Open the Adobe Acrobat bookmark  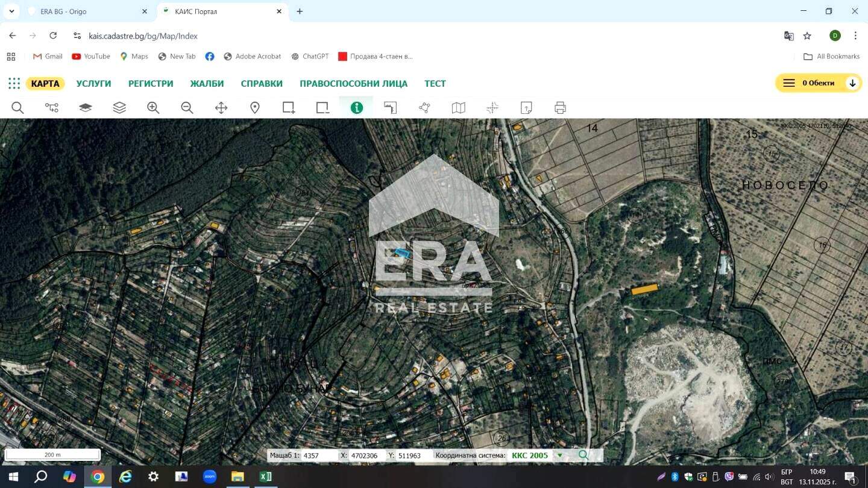pos(252,57)
